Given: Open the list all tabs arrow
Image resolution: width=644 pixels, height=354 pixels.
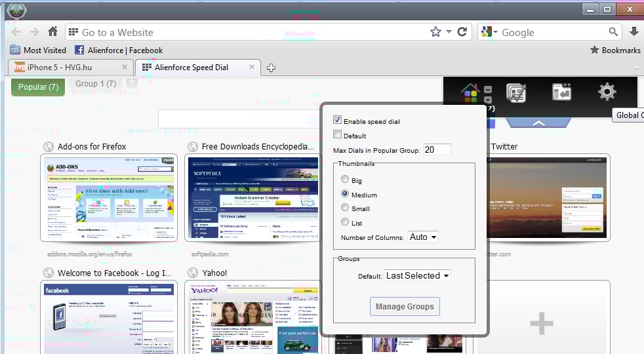Looking at the screenshot, I should 637,68.
